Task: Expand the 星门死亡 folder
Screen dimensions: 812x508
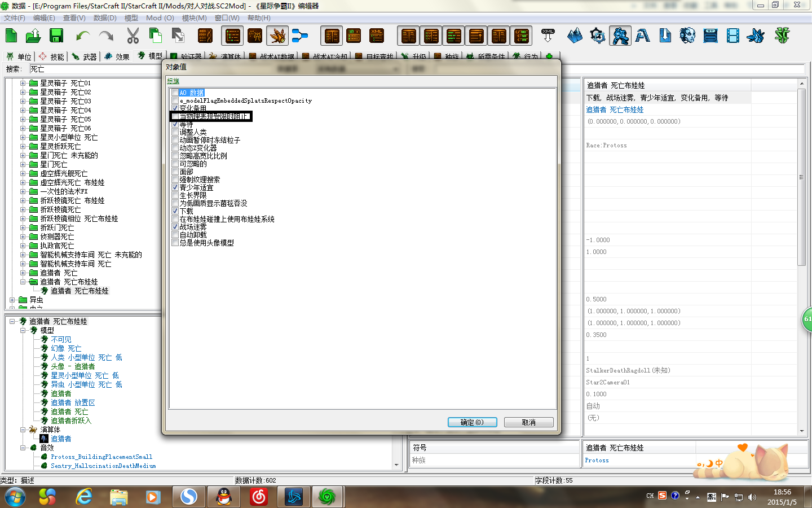Action: click(23, 164)
